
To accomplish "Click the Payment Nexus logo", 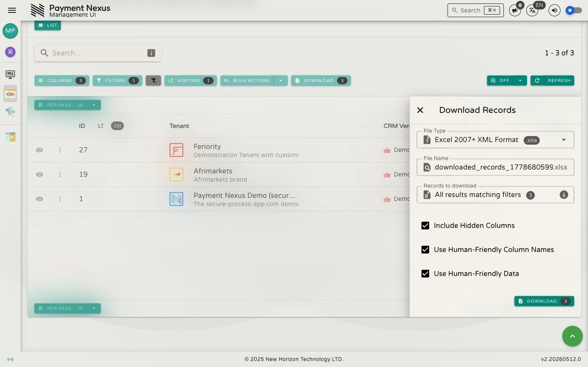I will tap(38, 10).
